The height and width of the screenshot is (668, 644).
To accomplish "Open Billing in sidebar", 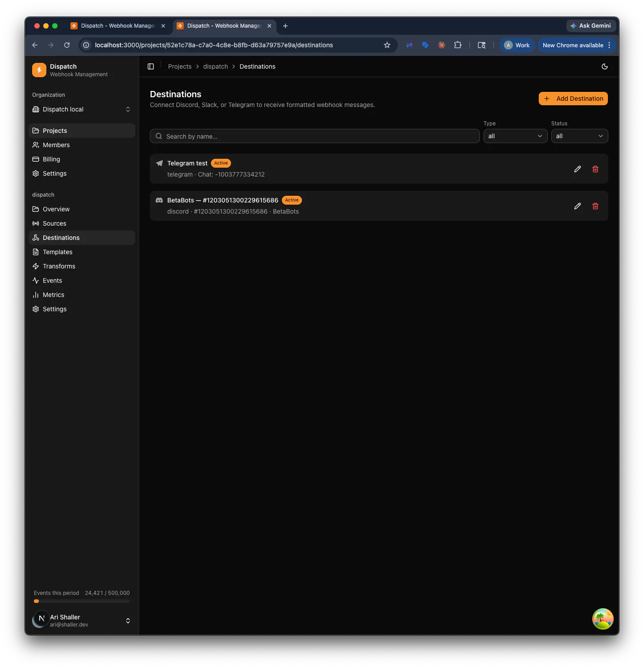I will click(82, 159).
